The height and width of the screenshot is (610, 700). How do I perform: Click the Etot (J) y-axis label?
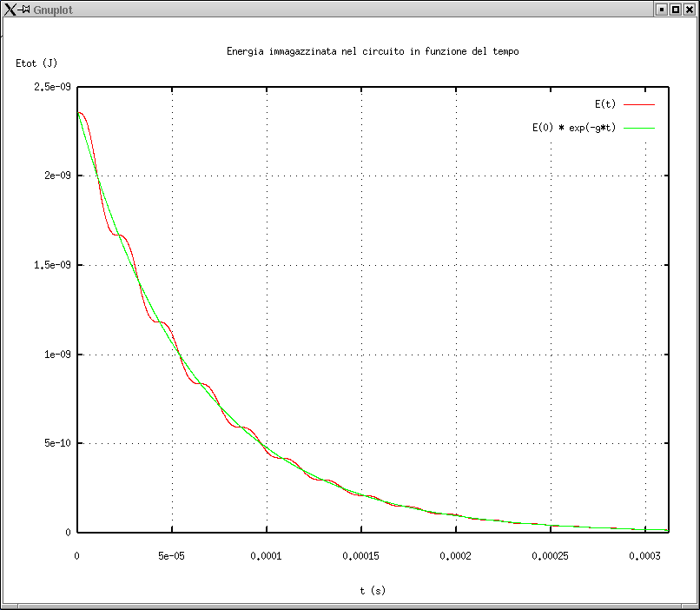[36, 63]
